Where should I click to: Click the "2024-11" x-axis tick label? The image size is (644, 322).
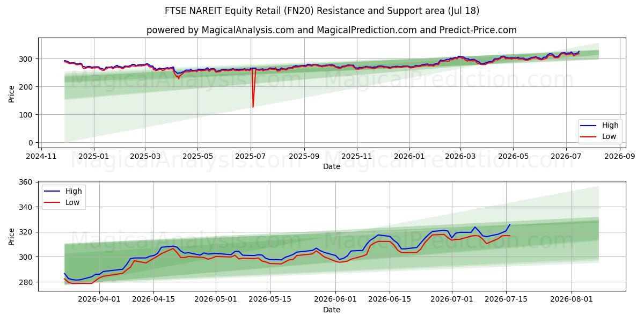click(42, 156)
